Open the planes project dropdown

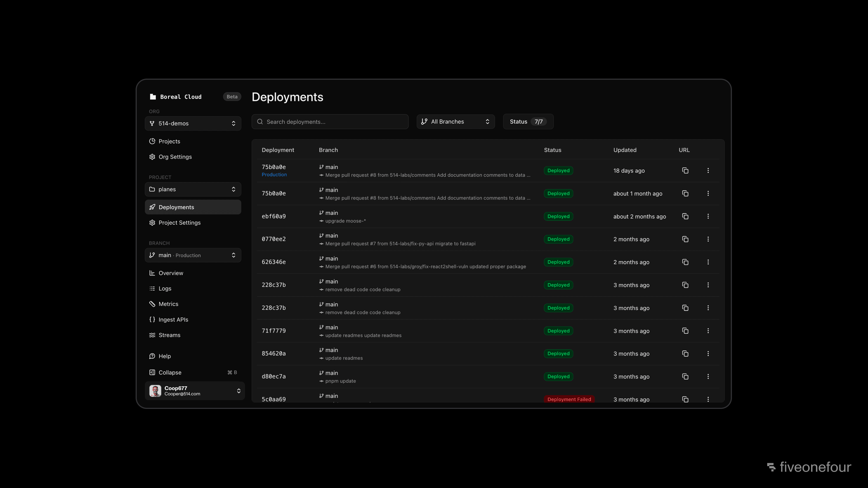(193, 189)
